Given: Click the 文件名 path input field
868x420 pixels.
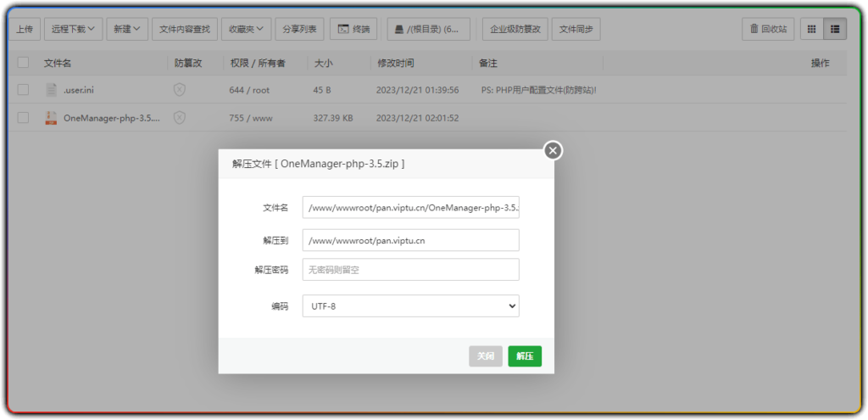Looking at the screenshot, I should point(411,207).
